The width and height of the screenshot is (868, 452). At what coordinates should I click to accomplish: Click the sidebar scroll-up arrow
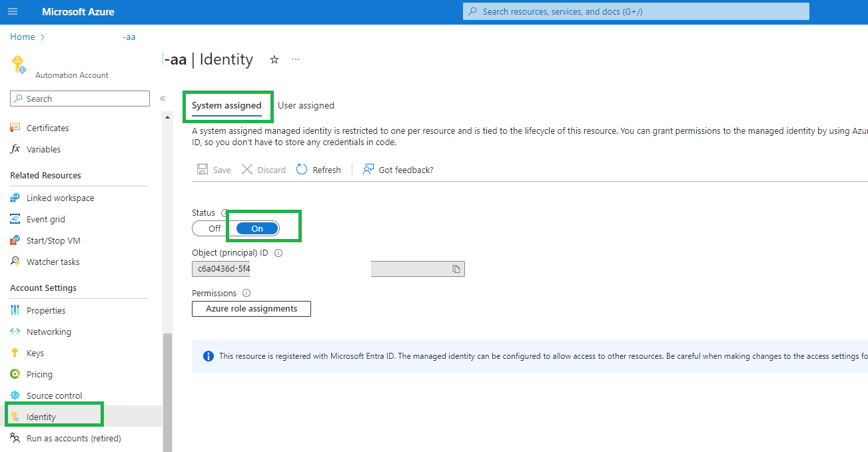point(167,117)
